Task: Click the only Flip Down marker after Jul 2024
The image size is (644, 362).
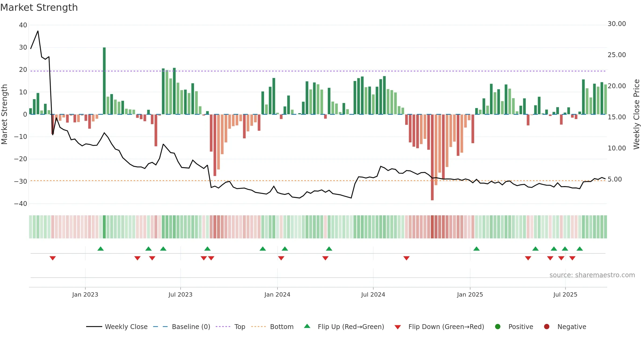Action: [x=407, y=258]
